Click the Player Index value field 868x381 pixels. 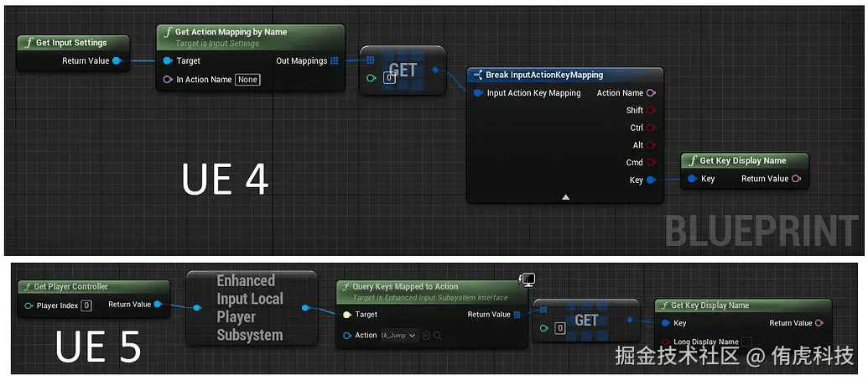[x=86, y=305]
